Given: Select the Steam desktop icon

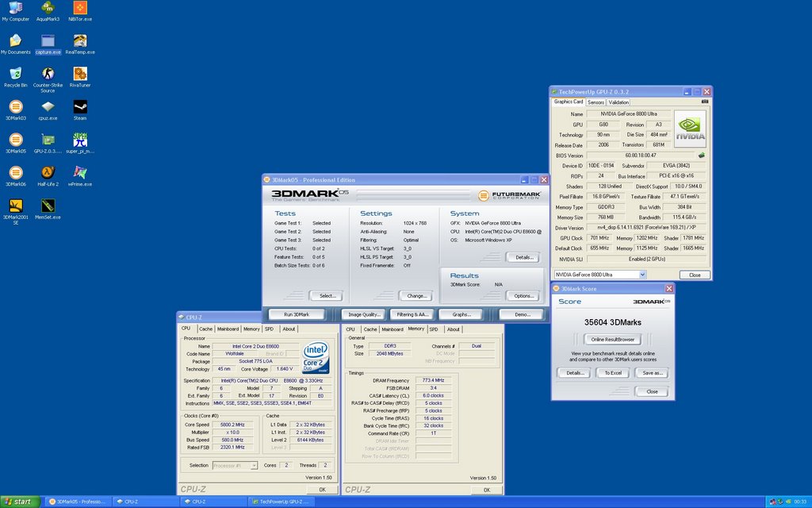Looking at the screenshot, I should click(80, 110).
